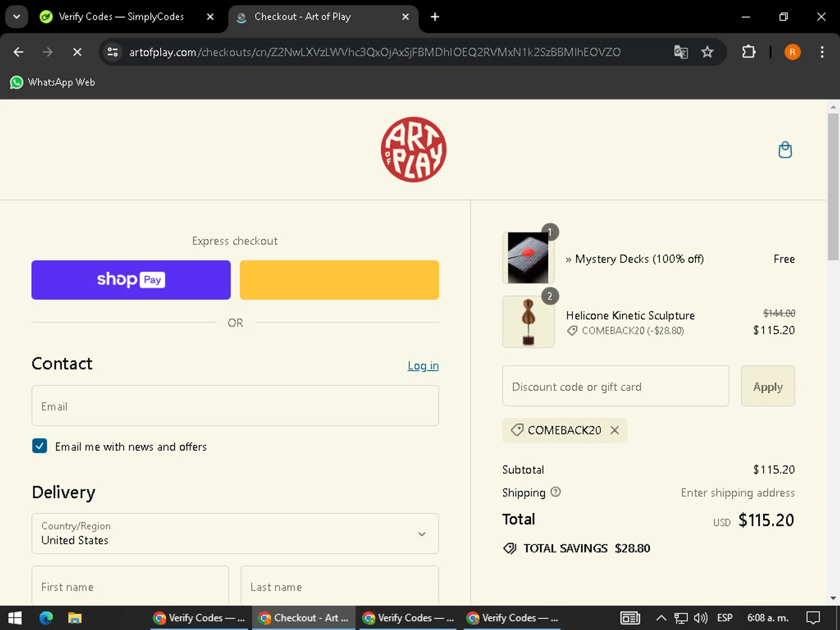Show hidden system tray icons

(661, 618)
